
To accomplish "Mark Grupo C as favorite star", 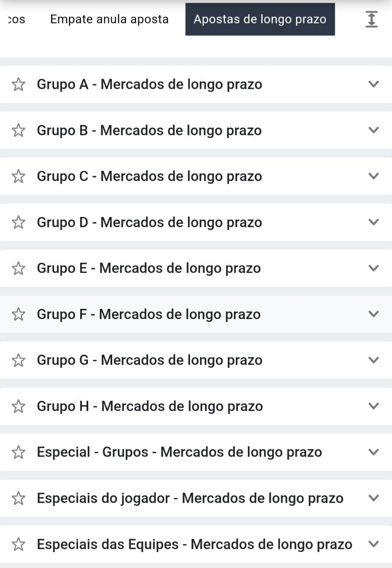I will [18, 176].
